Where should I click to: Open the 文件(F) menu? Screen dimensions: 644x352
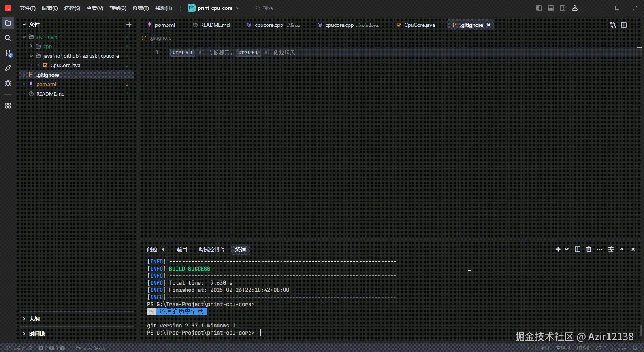[28, 8]
